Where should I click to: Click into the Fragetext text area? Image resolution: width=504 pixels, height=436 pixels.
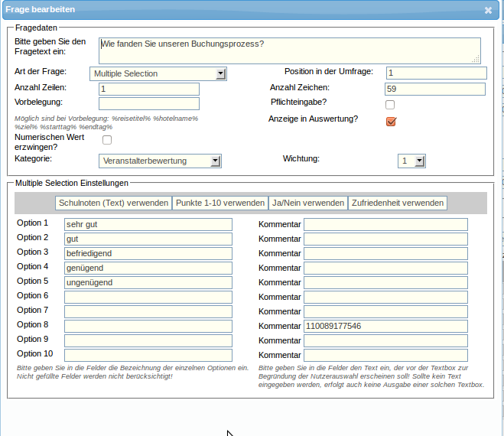point(289,50)
